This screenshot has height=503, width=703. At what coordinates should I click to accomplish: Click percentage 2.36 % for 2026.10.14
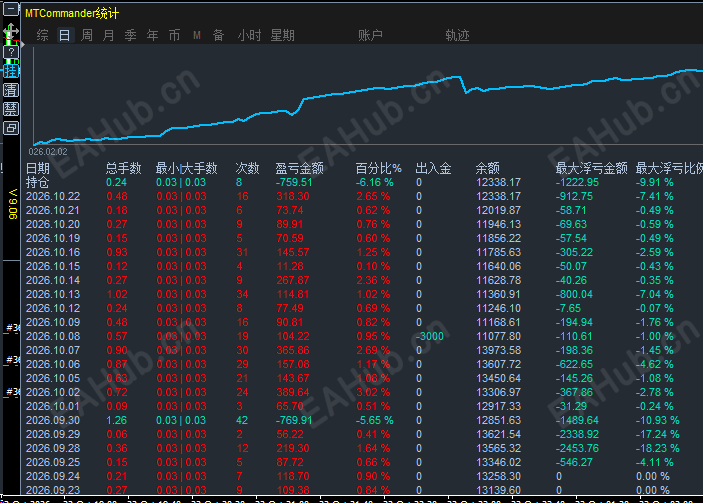373,280
